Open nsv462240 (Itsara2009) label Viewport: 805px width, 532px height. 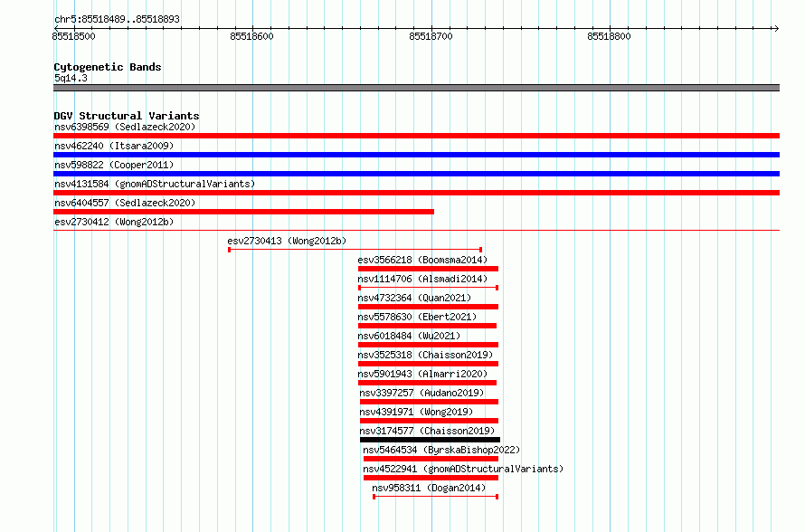[114, 146]
